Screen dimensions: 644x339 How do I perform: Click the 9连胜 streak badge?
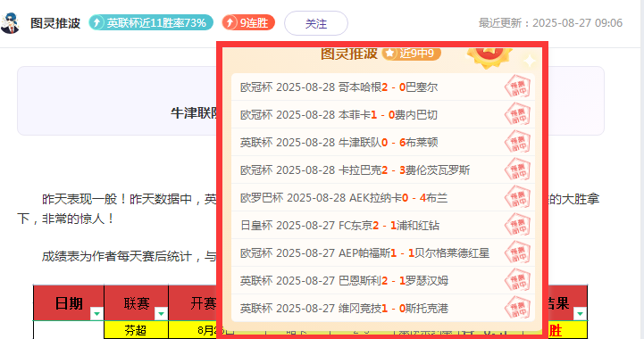coord(248,22)
